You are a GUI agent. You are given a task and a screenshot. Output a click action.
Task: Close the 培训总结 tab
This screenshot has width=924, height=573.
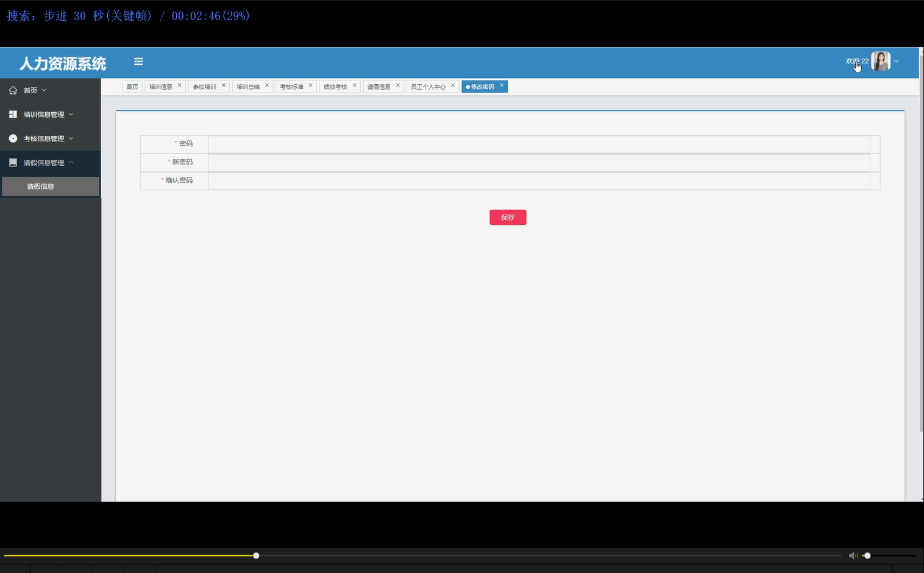click(267, 85)
